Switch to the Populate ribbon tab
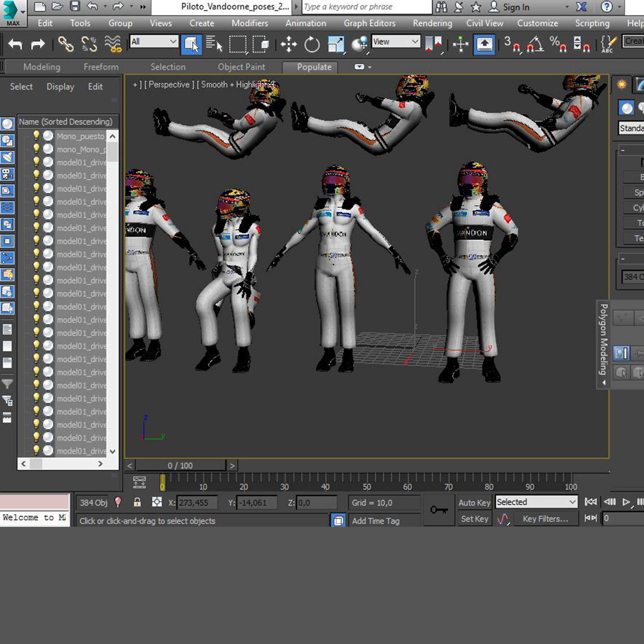This screenshot has width=644, height=644. (x=314, y=67)
